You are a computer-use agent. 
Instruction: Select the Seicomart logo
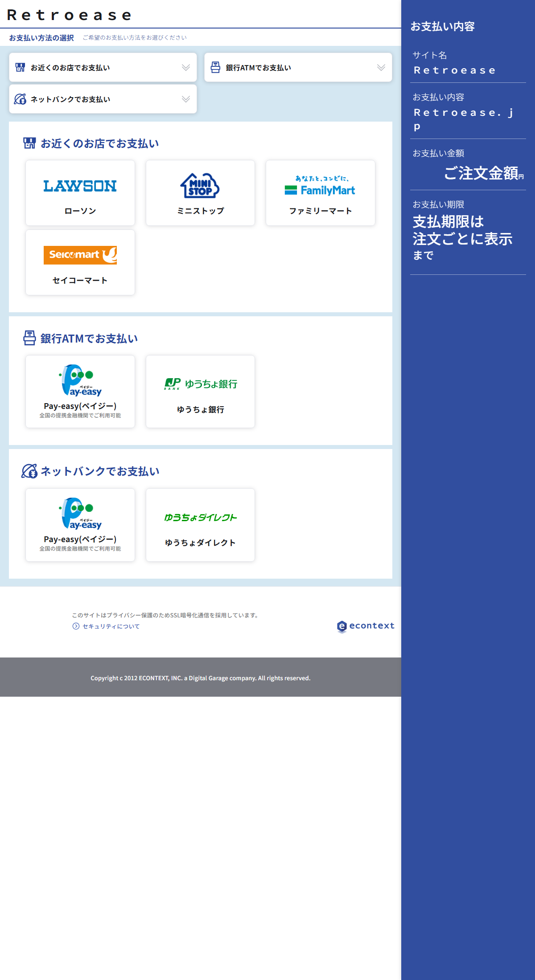click(80, 255)
